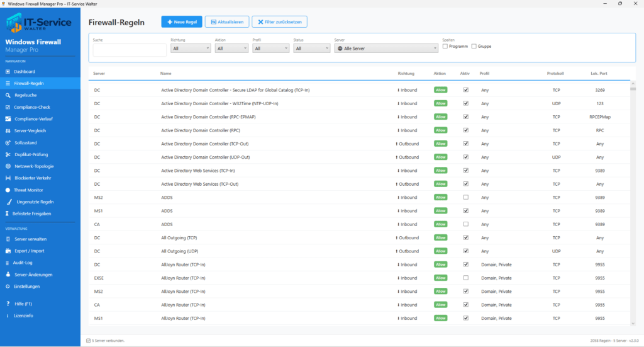Click the Export / Import icon
644x347 pixels.
click(8, 251)
